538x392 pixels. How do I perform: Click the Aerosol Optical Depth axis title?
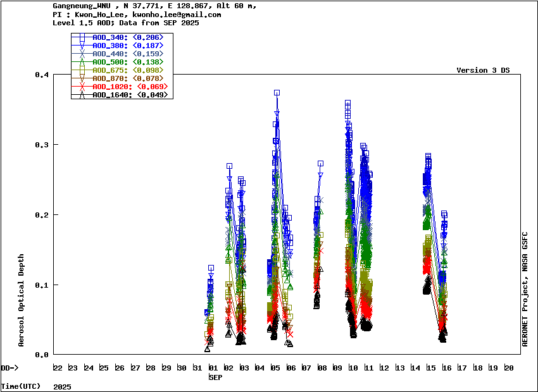[22, 300]
